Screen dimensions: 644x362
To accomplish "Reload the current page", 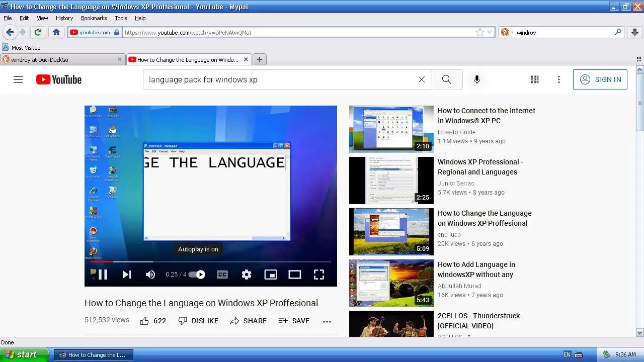I will point(38,32).
